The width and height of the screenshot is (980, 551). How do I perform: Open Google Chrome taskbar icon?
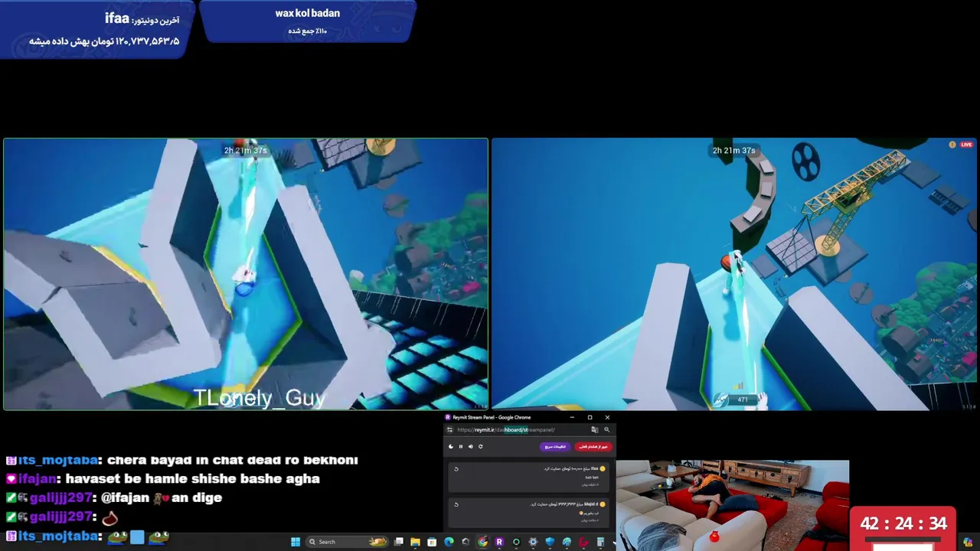pyautogui.click(x=482, y=542)
